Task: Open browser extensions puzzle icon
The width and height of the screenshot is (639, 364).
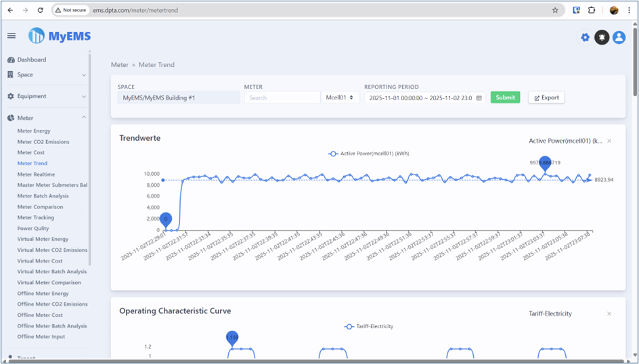Action: [592, 10]
